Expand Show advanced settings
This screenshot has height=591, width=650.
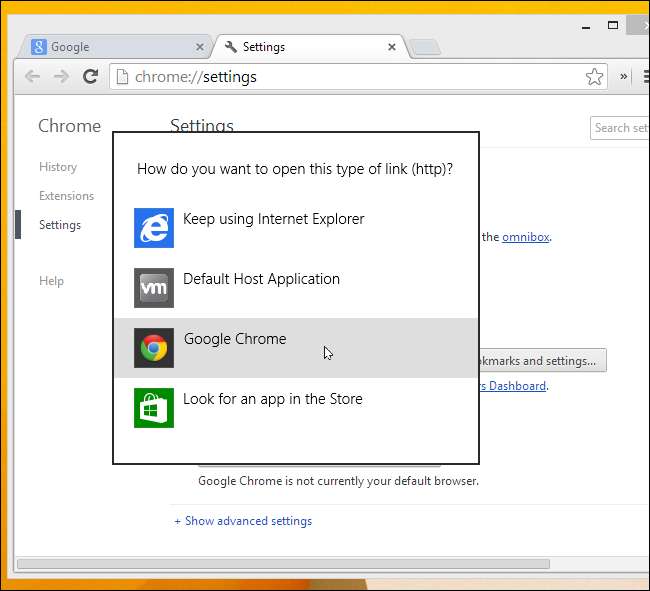pyautogui.click(x=243, y=521)
